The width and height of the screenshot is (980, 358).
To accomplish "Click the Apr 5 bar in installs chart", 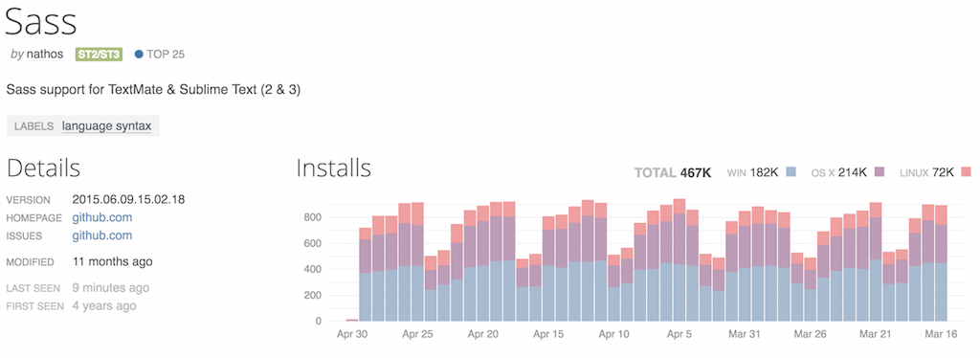I will (x=679, y=260).
